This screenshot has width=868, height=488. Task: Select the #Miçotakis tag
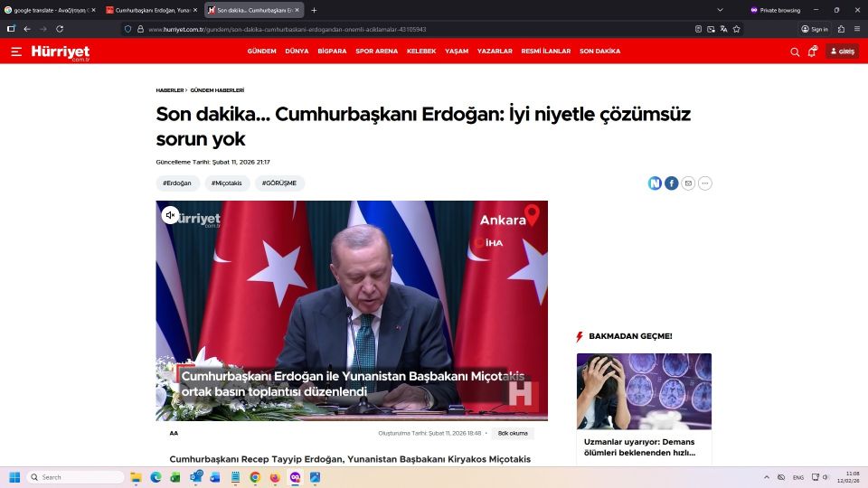(226, 183)
